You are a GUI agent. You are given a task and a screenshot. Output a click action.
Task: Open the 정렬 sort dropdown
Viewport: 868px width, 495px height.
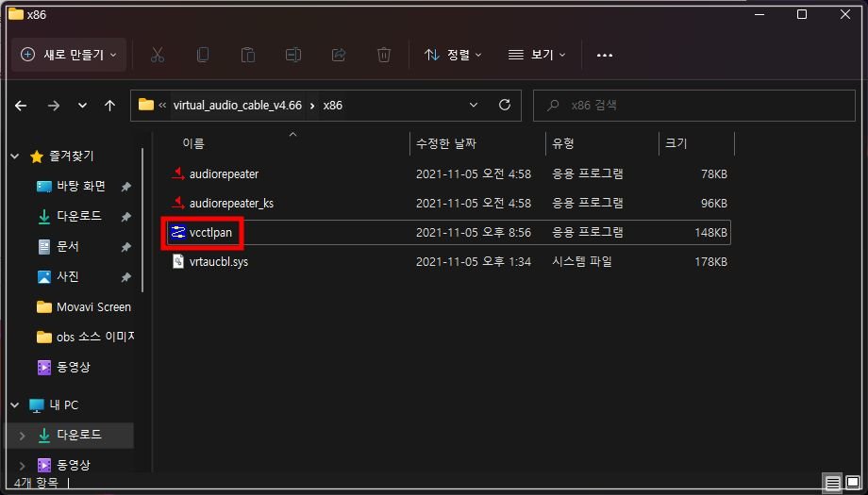click(x=454, y=55)
